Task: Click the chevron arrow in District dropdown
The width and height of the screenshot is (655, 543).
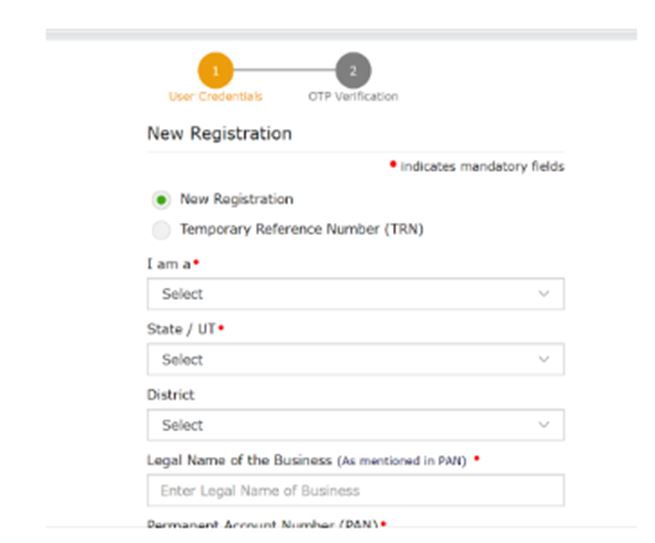Action: pos(543,425)
